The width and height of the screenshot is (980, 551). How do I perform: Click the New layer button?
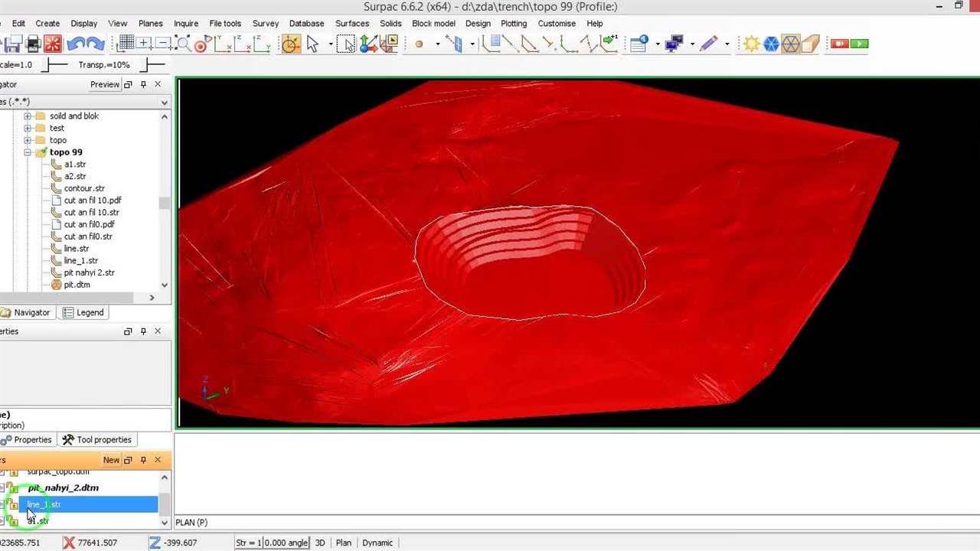click(x=111, y=460)
